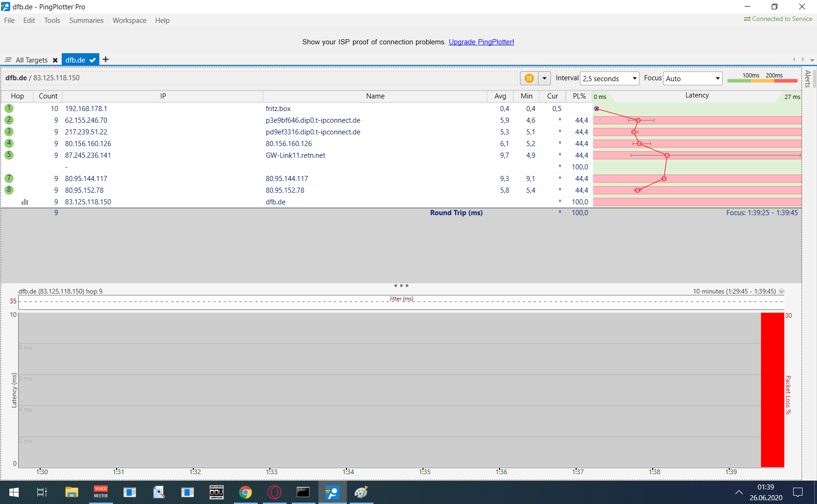Open the Edit menu
The width and height of the screenshot is (817, 504).
click(x=29, y=21)
